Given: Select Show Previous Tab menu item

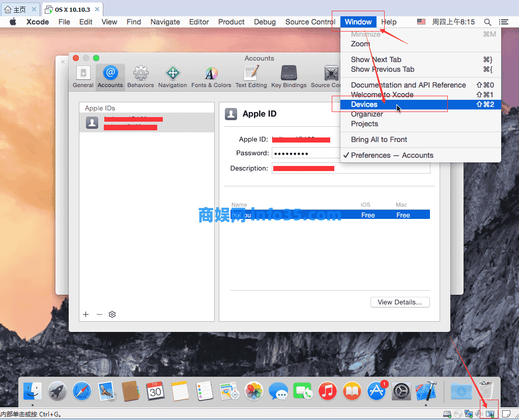Looking at the screenshot, I should pyautogui.click(x=421, y=69).
